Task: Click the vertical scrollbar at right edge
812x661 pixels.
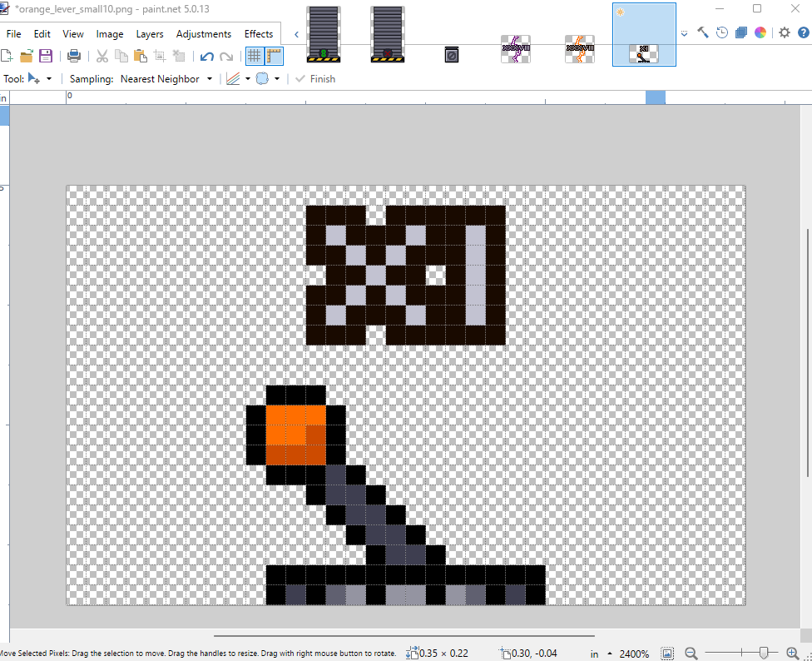Action: (x=807, y=352)
